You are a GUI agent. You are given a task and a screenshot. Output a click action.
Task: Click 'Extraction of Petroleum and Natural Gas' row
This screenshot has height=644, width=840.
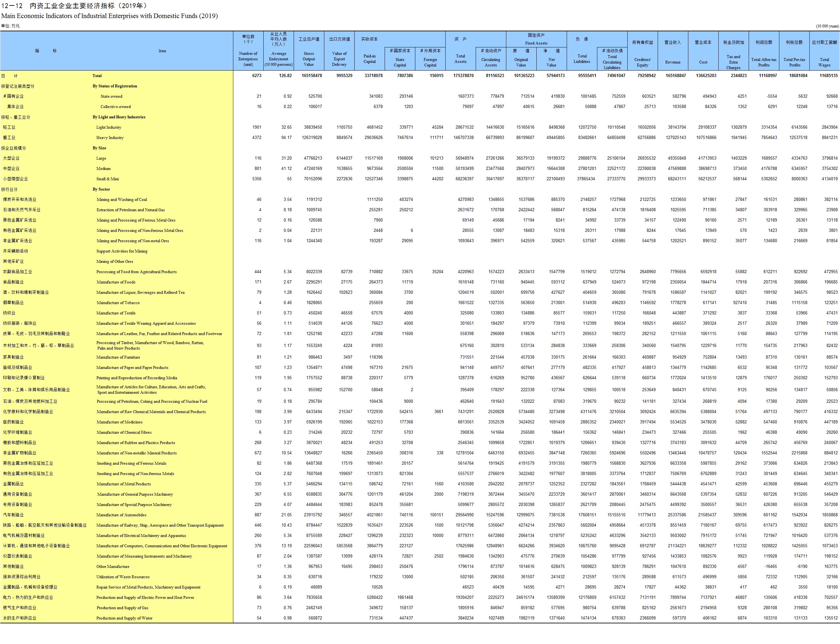coord(130,210)
